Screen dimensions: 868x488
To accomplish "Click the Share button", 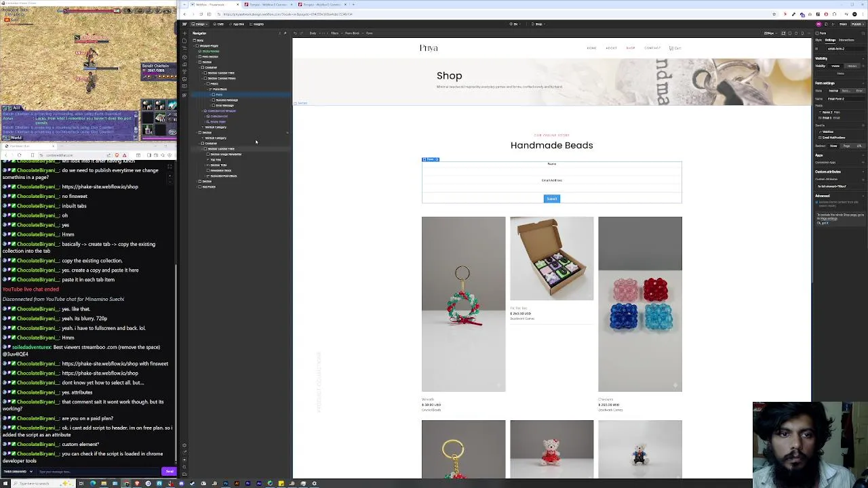I will [843, 24].
